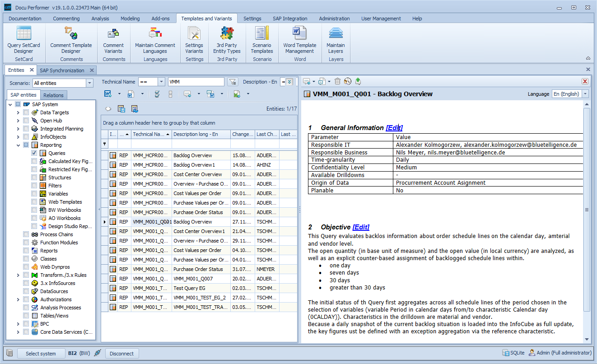Uncheck the Queries checkbox

tap(34, 153)
